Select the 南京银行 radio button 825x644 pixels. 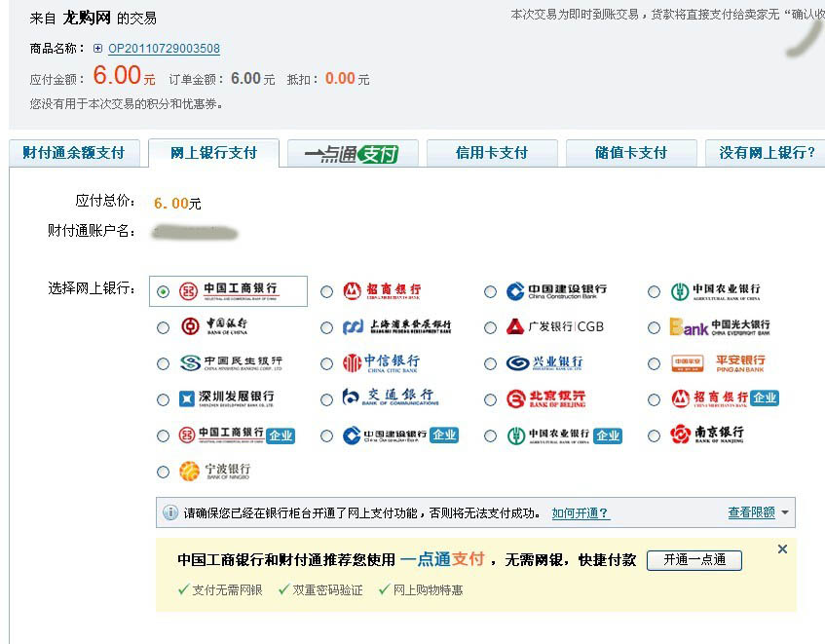(x=654, y=436)
